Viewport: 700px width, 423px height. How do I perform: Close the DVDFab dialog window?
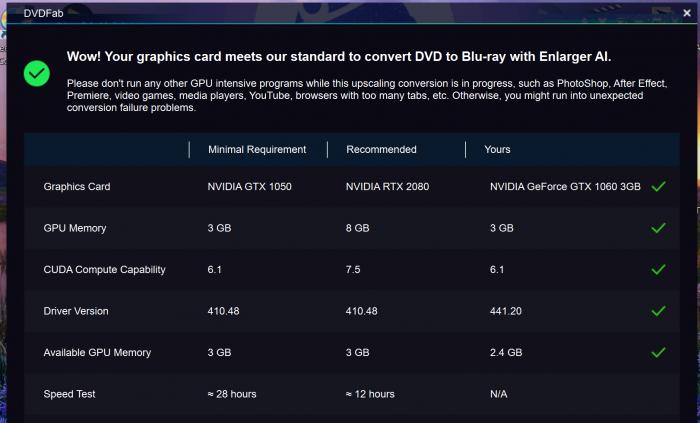tap(687, 13)
